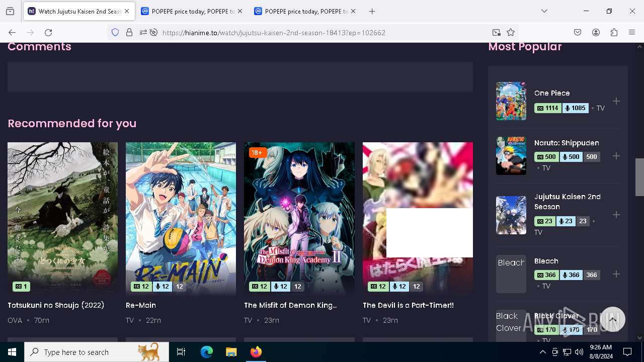Open Black Clover title link
The height and width of the screenshot is (362, 644).
[x=556, y=316]
